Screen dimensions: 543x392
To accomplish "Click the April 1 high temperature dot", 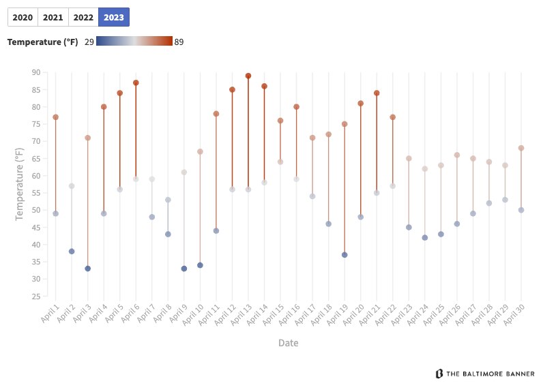I will point(56,117).
